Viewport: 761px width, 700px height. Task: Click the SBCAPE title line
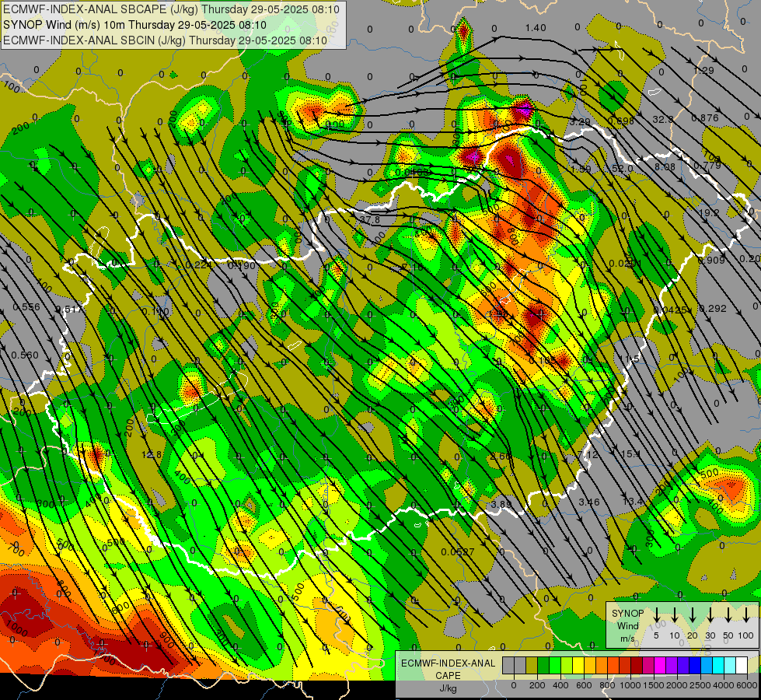click(171, 9)
